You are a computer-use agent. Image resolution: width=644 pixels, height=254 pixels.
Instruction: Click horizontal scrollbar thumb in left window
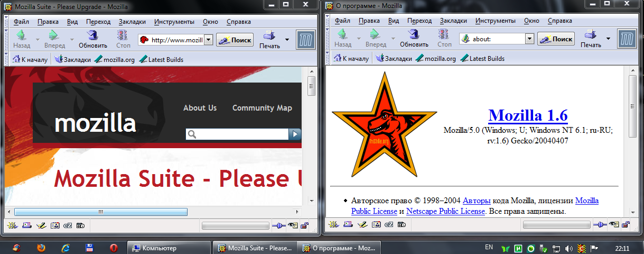[x=100, y=212]
